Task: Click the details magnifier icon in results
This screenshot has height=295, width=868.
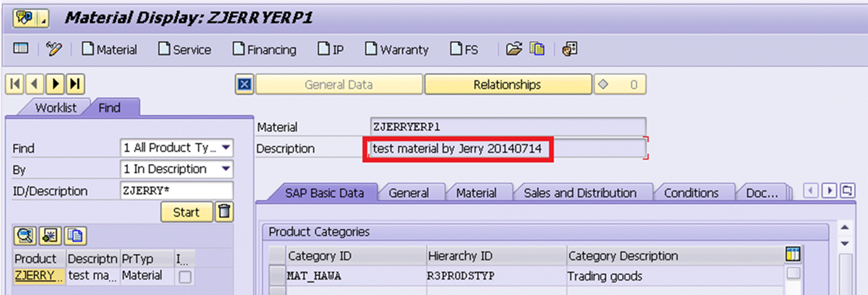Action: click(x=24, y=236)
